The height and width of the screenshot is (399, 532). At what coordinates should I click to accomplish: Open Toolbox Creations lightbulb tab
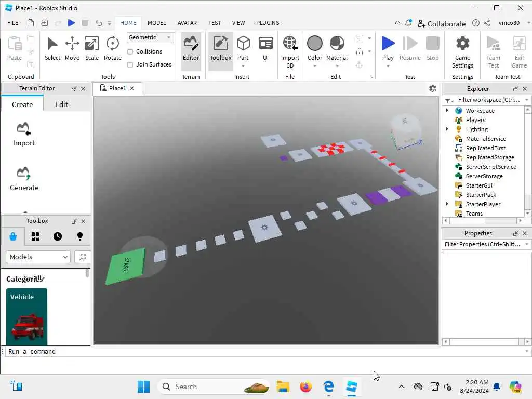click(x=80, y=236)
